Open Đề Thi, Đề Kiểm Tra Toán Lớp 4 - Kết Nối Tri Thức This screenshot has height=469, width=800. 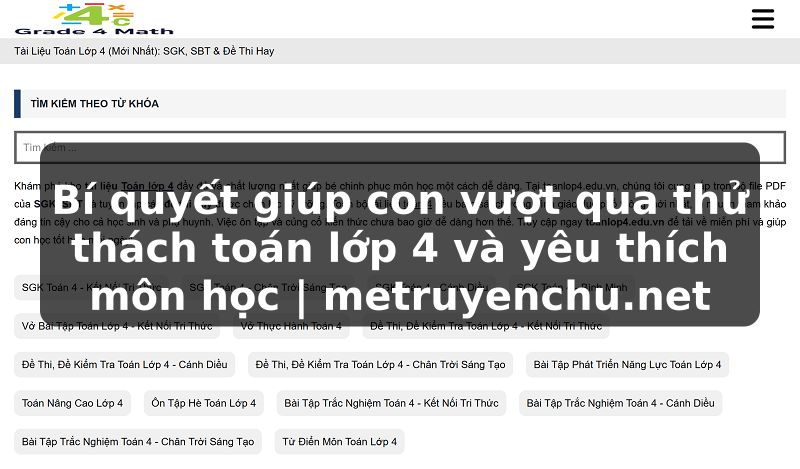[x=486, y=326]
